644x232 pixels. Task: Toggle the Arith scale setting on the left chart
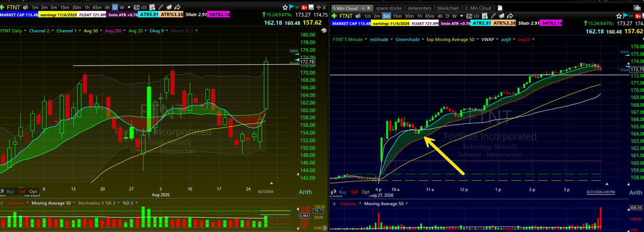305,192
